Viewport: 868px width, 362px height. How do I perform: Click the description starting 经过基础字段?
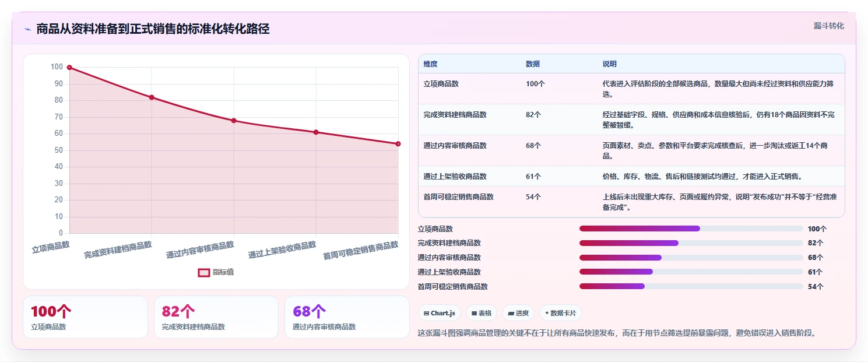(x=719, y=120)
